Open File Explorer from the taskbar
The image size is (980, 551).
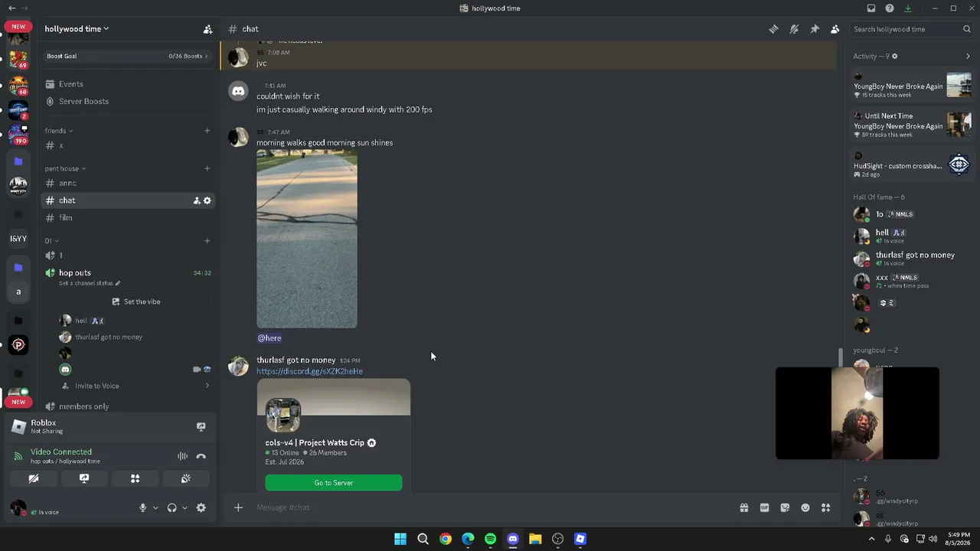[x=535, y=539]
